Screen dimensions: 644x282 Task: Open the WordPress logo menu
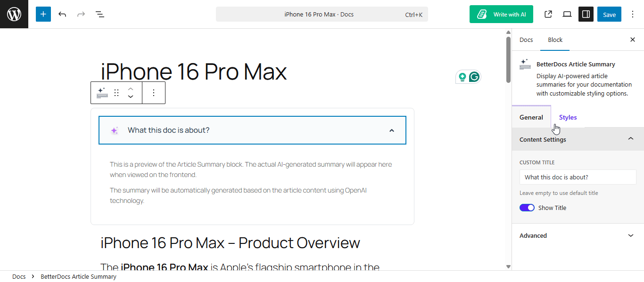[x=14, y=14]
